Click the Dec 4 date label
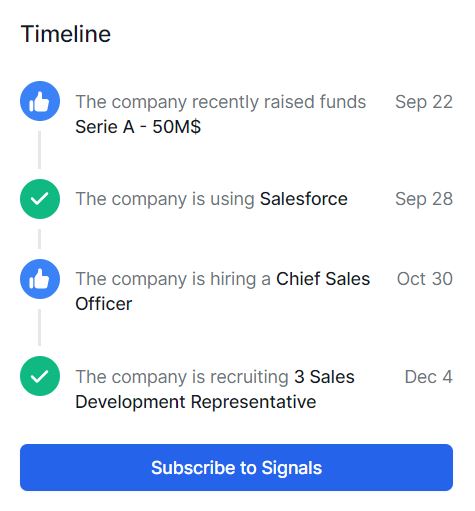The width and height of the screenshot is (475, 511). pyautogui.click(x=428, y=377)
